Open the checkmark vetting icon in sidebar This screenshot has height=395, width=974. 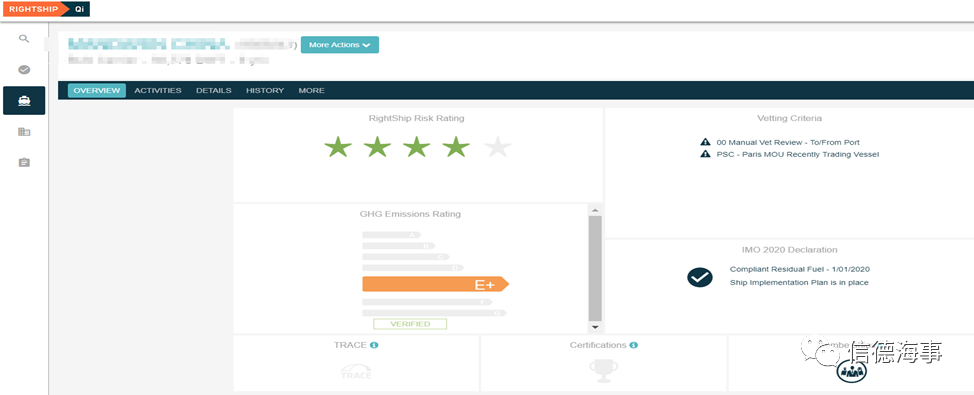point(24,70)
